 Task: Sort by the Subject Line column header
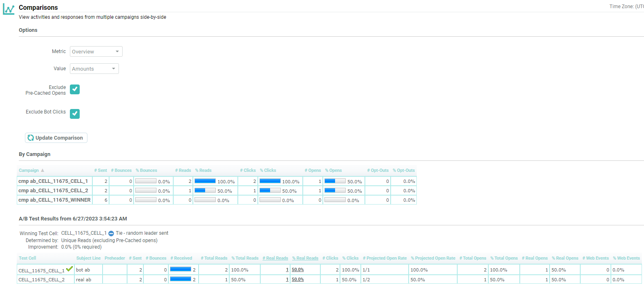click(x=88, y=258)
